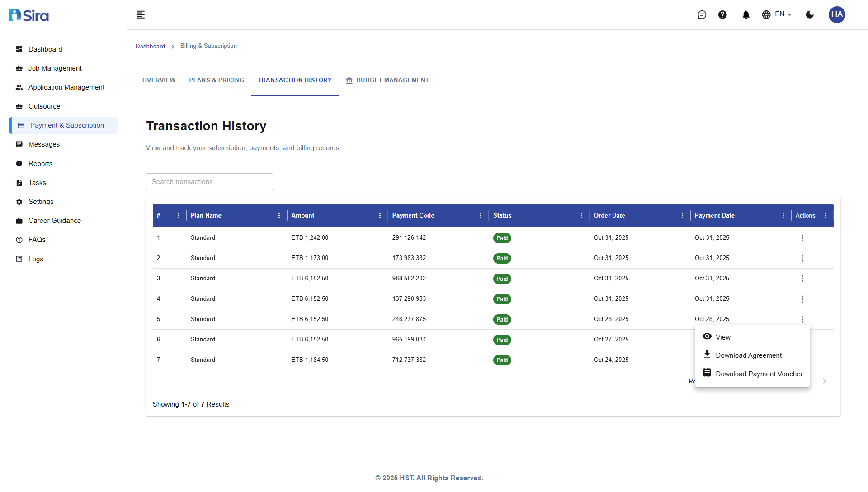Open the chat messages icon in header
Screen dimensions: 868x492
(702, 15)
